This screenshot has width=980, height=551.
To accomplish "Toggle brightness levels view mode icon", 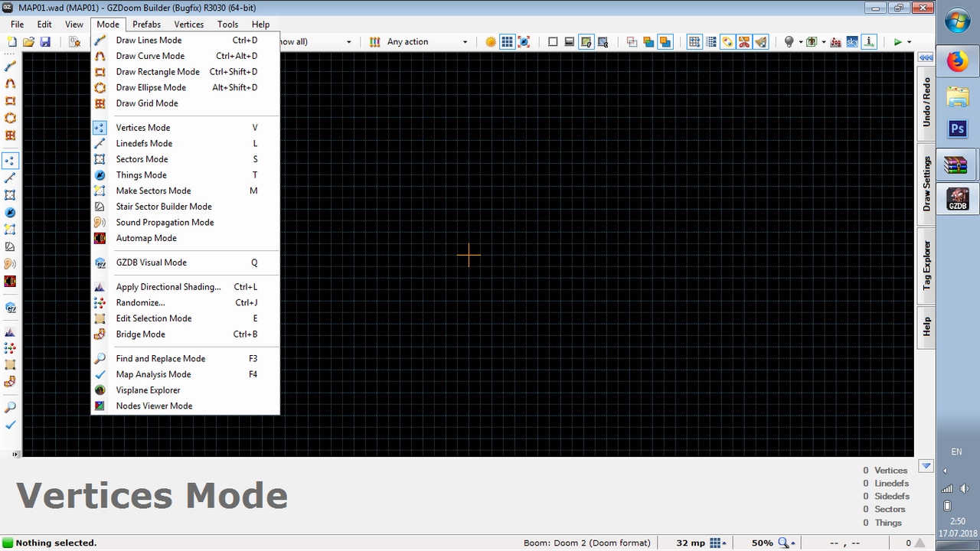I will click(569, 41).
